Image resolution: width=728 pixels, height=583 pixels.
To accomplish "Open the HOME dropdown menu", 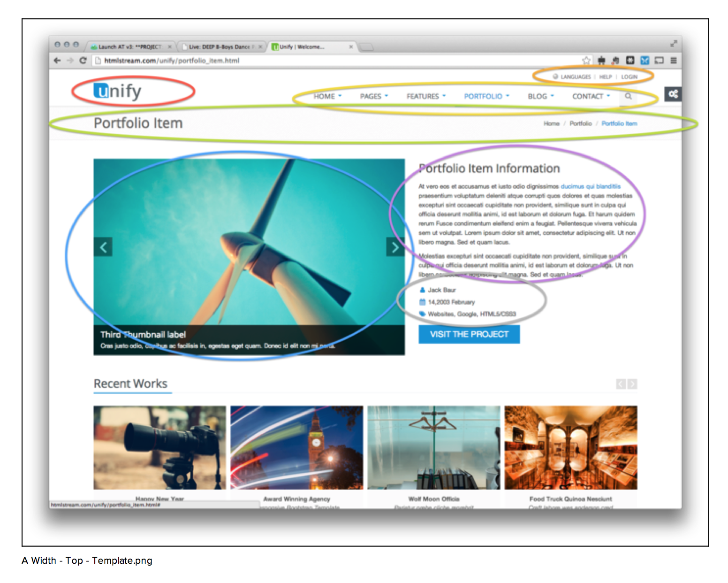I will click(x=328, y=96).
